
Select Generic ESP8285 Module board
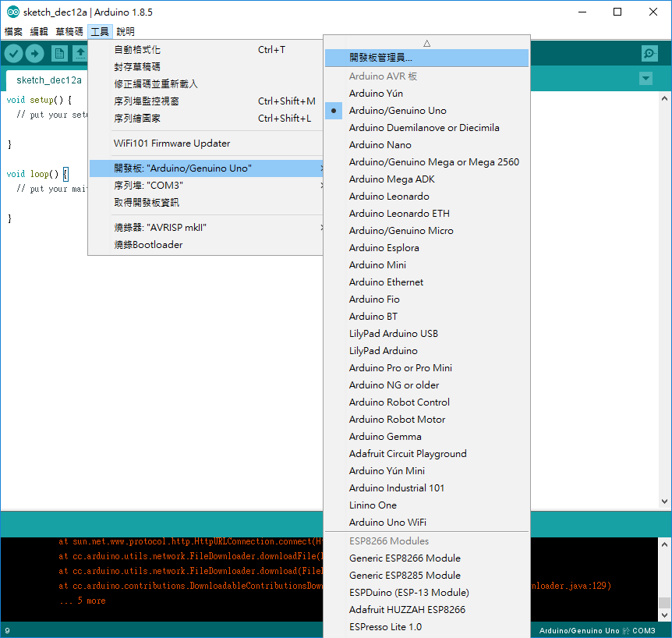point(427,576)
